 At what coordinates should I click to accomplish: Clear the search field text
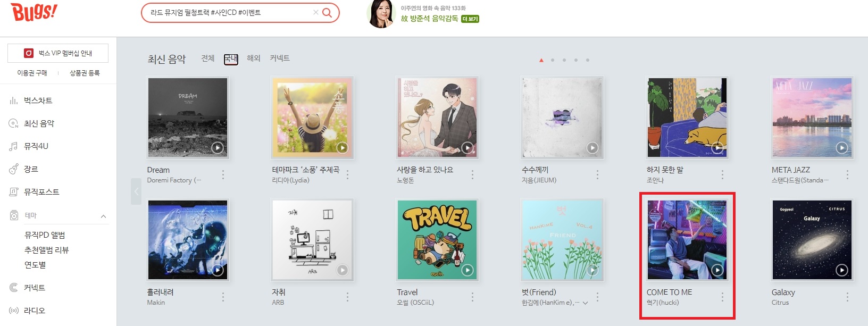click(315, 12)
